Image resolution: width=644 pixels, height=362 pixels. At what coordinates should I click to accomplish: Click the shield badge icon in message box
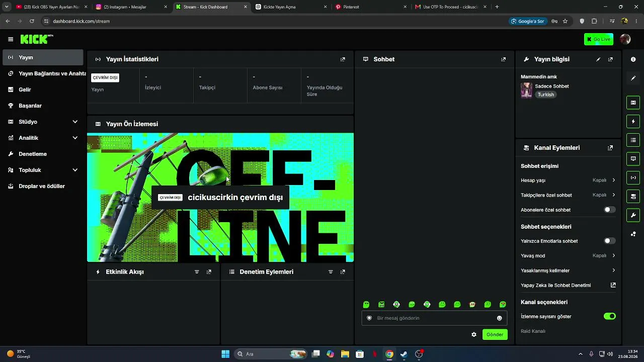(369, 318)
